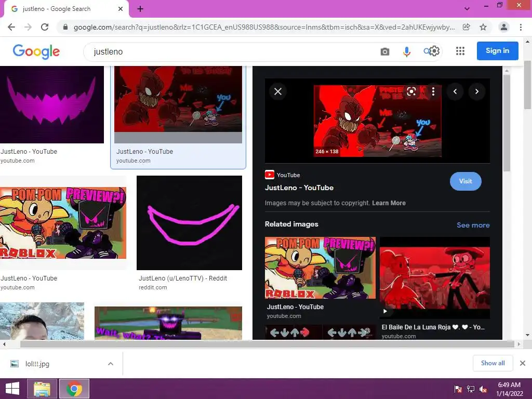Click the page vertical scrollbar

coord(528,85)
